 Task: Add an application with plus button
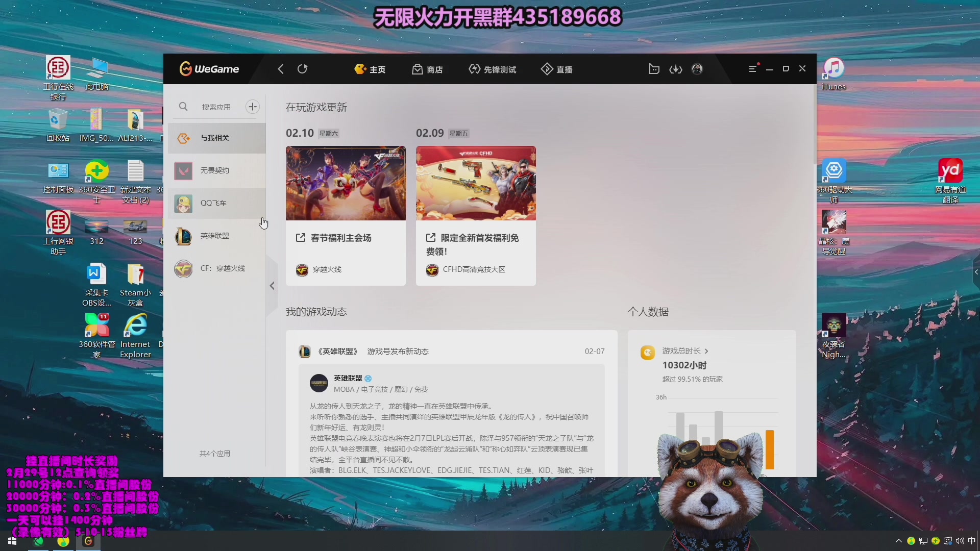coord(253,107)
